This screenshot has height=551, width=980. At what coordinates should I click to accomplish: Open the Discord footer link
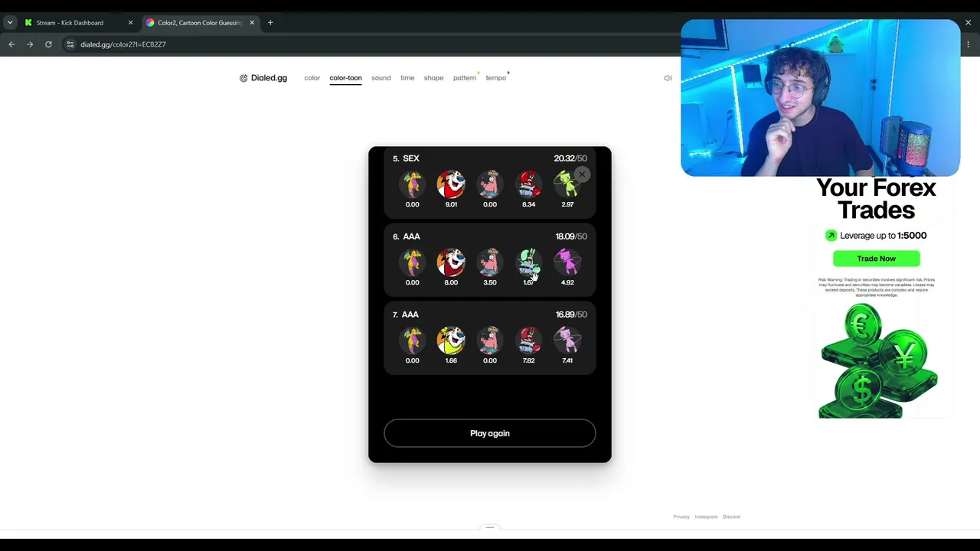point(731,517)
